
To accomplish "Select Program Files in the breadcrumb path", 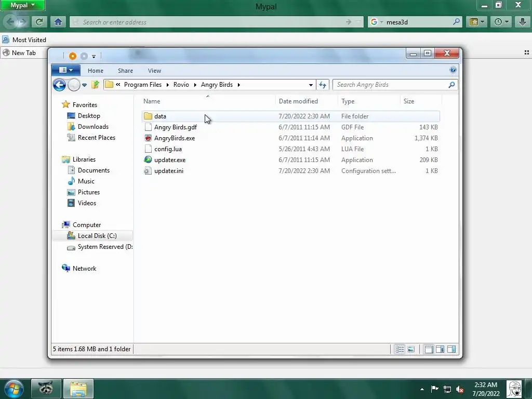I will click(x=143, y=85).
